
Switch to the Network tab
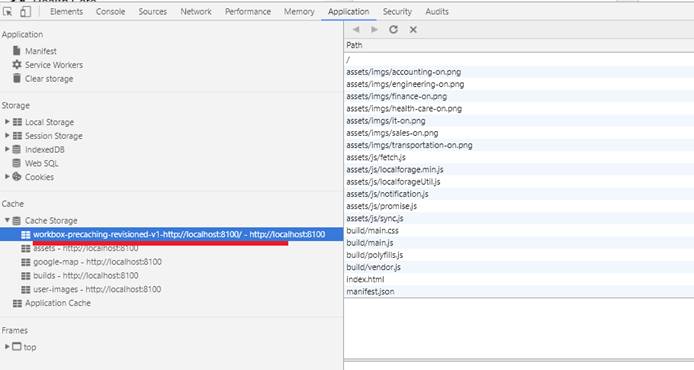tap(196, 12)
